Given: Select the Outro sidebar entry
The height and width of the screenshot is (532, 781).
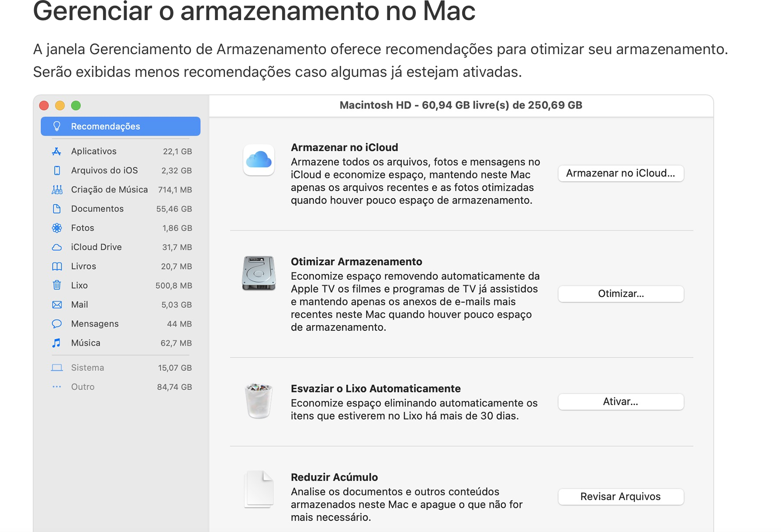Looking at the screenshot, I should tap(83, 387).
